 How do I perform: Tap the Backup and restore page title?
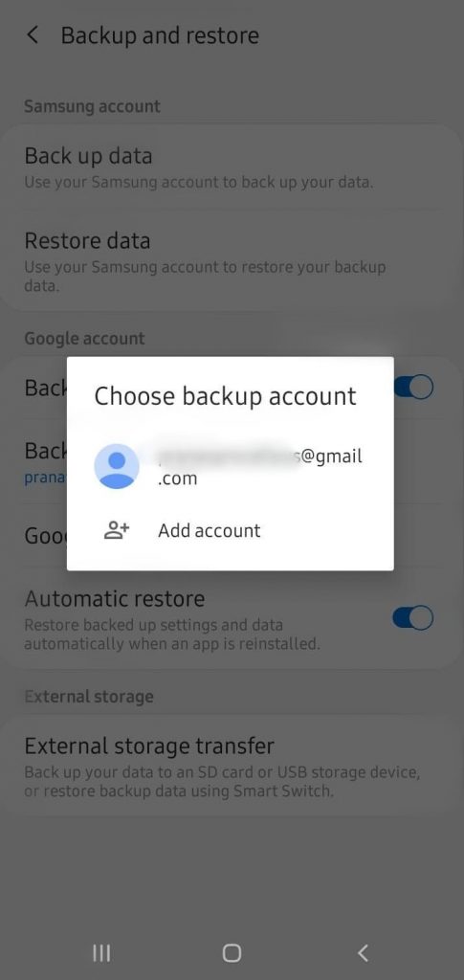pyautogui.click(x=160, y=35)
